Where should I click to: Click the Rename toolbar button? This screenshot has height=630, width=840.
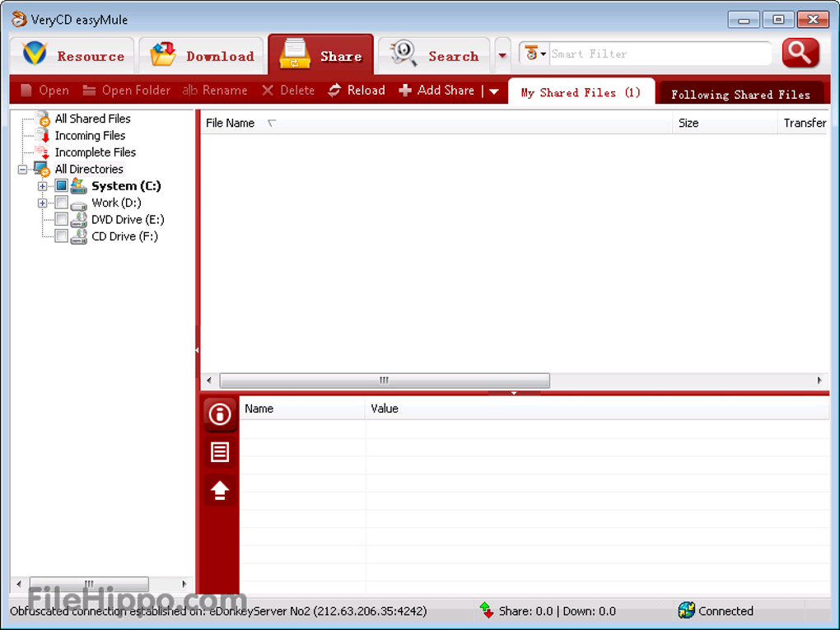215,90
